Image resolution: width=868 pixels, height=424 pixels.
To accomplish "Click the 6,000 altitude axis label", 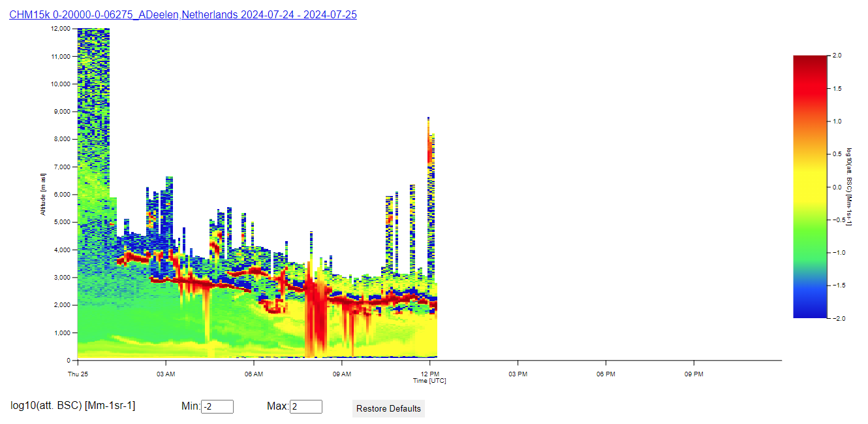I will click(61, 195).
